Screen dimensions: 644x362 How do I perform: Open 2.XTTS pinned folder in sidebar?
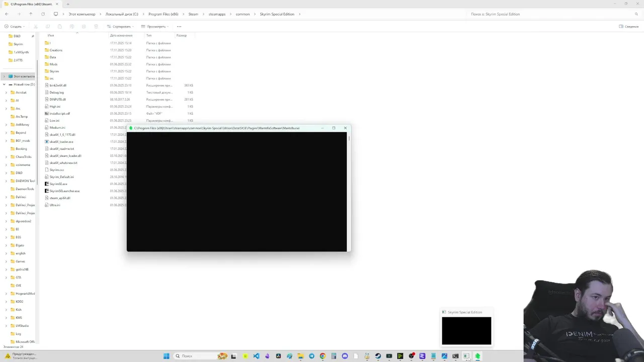click(16, 60)
